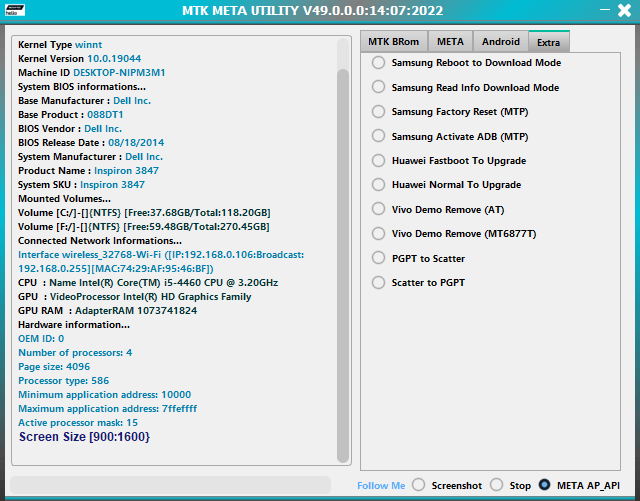The width and height of the screenshot is (640, 501).
Task: Switch to the MTK BRom tab
Action: (x=393, y=42)
